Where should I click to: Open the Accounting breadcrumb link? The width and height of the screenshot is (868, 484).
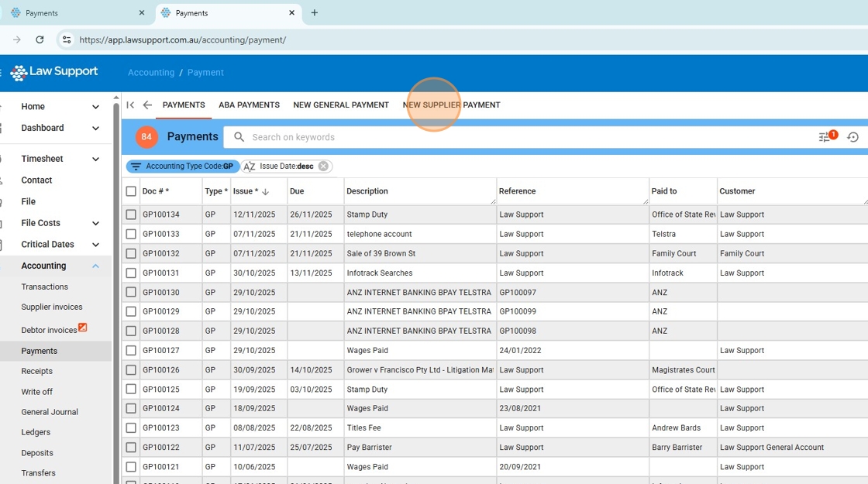pos(151,72)
